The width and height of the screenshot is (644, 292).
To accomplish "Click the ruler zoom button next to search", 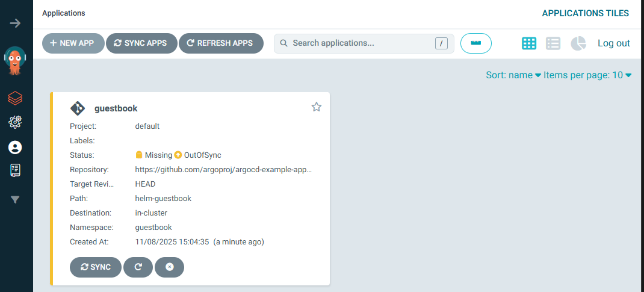I will [476, 43].
